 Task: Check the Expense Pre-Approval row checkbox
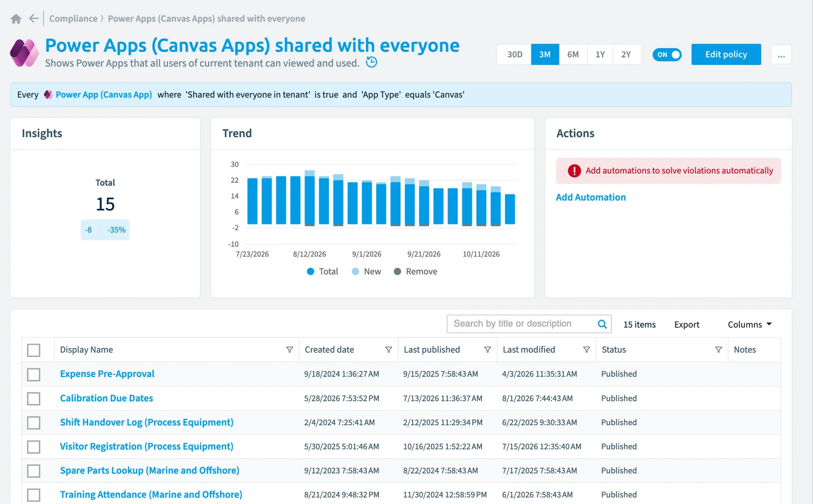pyautogui.click(x=34, y=374)
